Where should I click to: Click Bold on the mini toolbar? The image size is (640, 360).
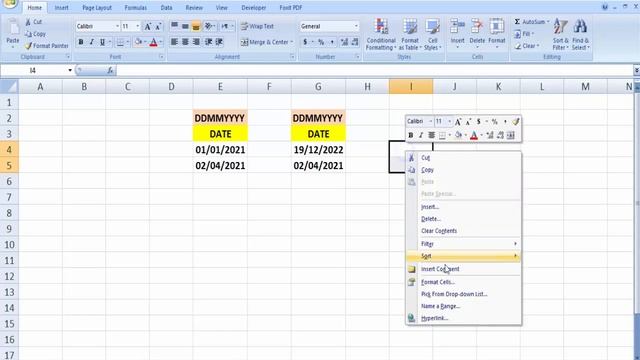(x=411, y=135)
